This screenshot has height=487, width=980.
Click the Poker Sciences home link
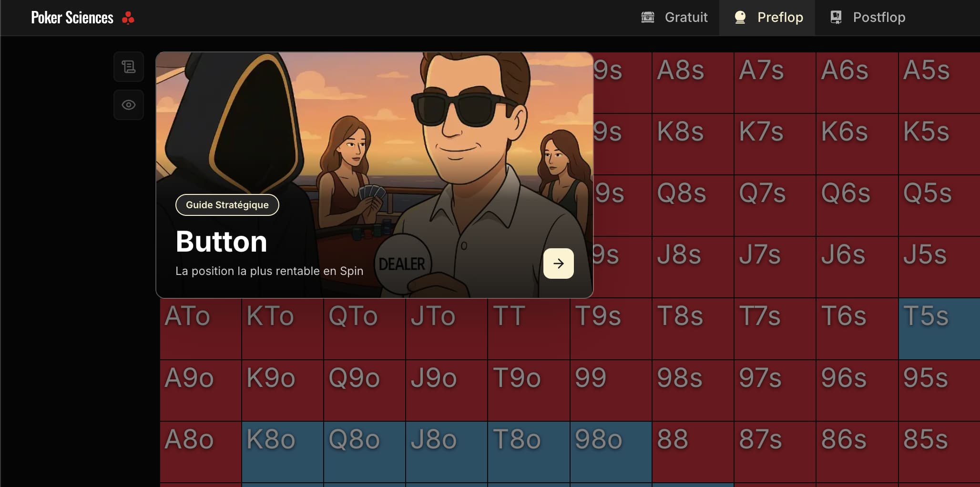coord(72,18)
